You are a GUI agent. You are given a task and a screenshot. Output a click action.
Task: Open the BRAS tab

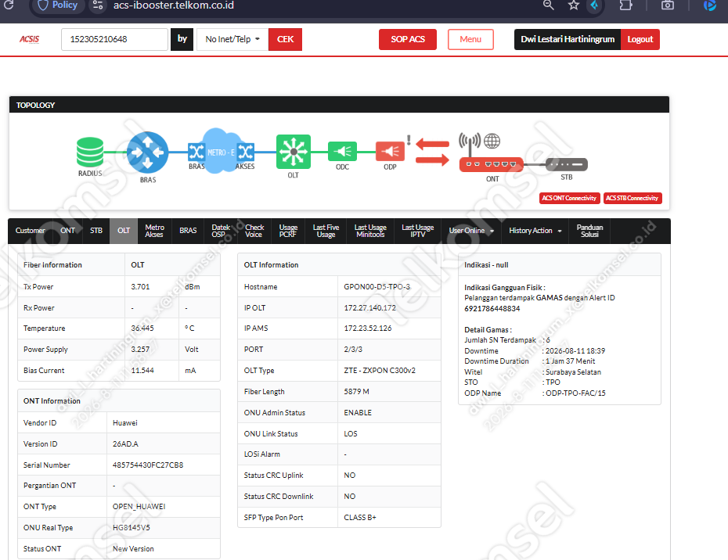pos(188,231)
